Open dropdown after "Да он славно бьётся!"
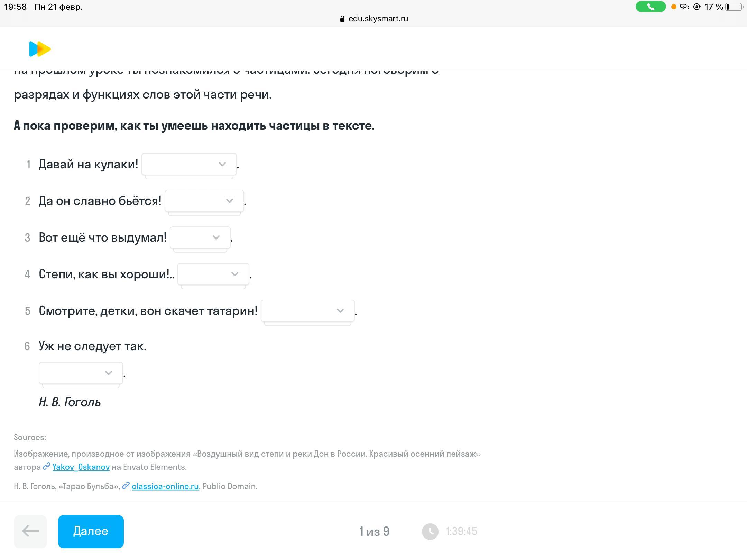747x560 pixels. click(204, 201)
